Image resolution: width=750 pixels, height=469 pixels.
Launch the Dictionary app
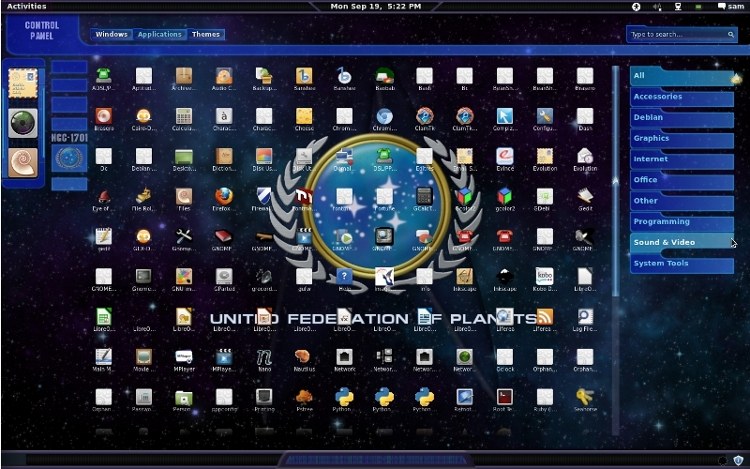click(x=224, y=156)
